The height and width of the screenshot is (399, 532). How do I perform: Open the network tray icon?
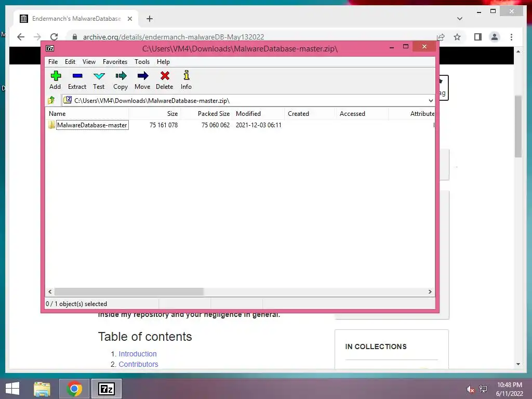483,389
